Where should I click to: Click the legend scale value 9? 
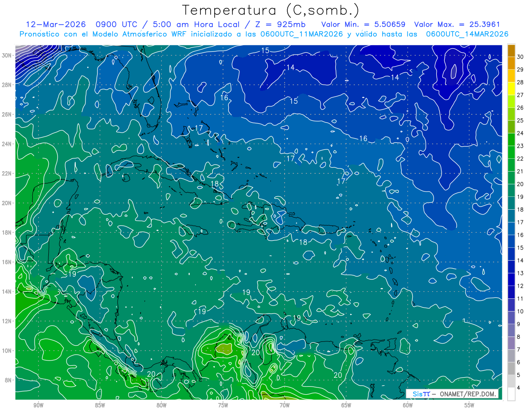point(519,324)
